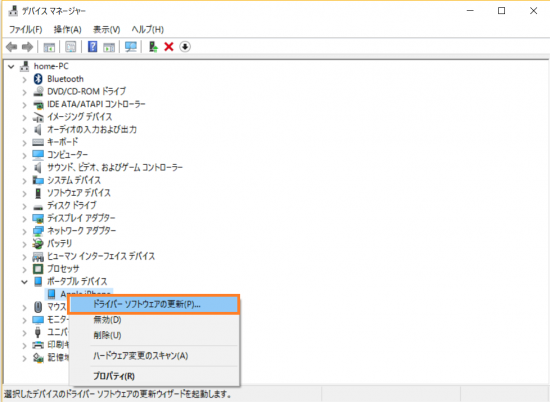Expand the バッテリ node

[24, 244]
